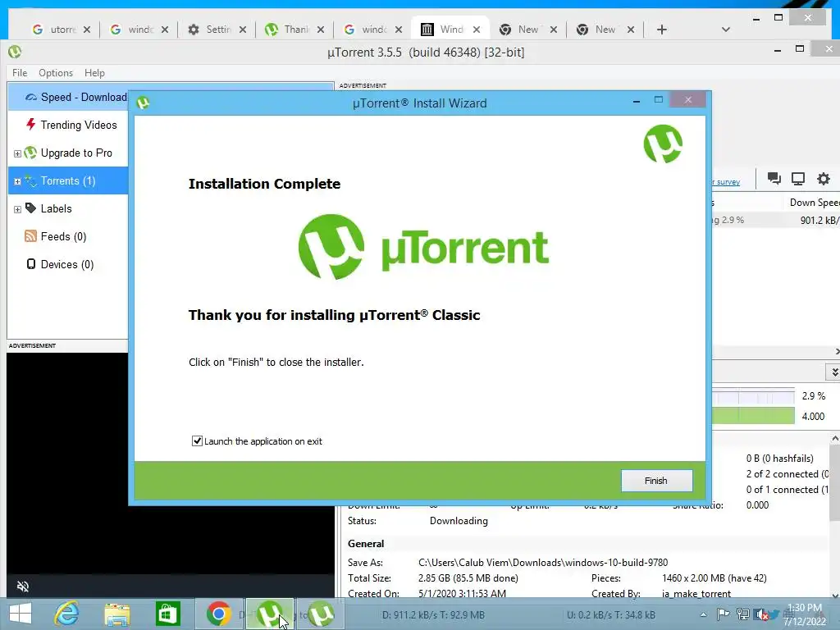Click the Install Wizard title bar icon
Viewport: 840px width, 630px height.
143,103
